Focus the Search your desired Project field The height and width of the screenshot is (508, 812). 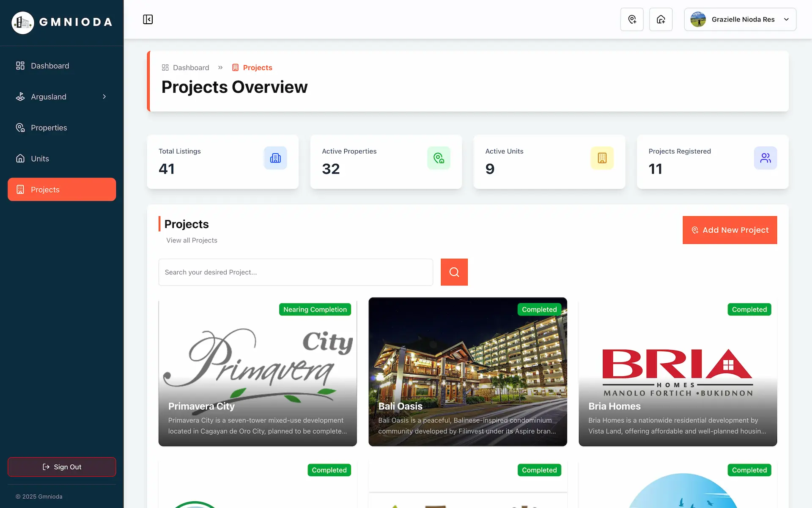(296, 272)
